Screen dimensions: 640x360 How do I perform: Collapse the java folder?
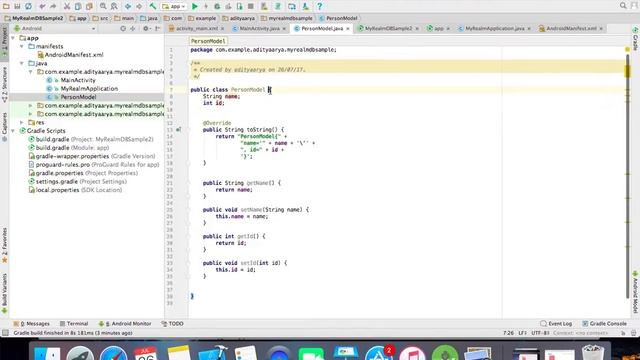click(22, 63)
